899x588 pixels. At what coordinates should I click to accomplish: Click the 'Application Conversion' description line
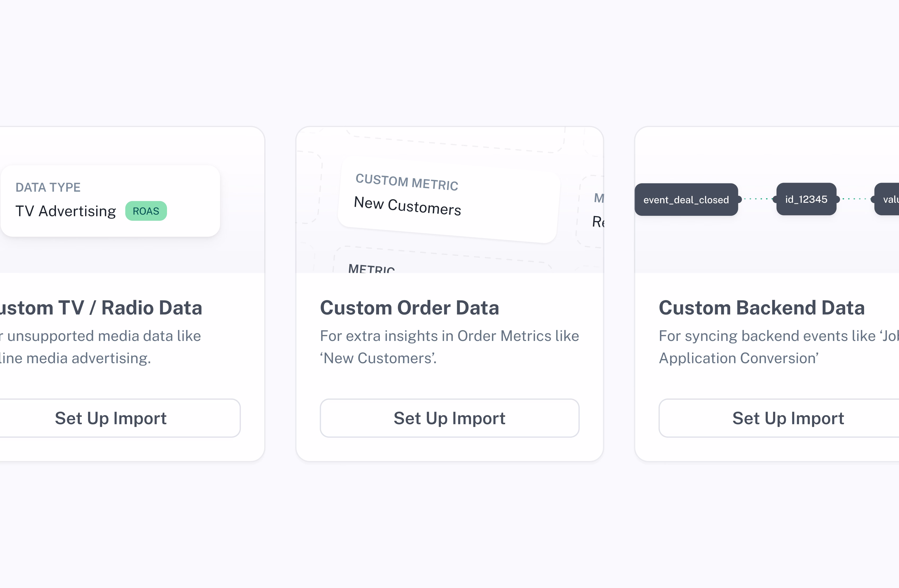739,358
